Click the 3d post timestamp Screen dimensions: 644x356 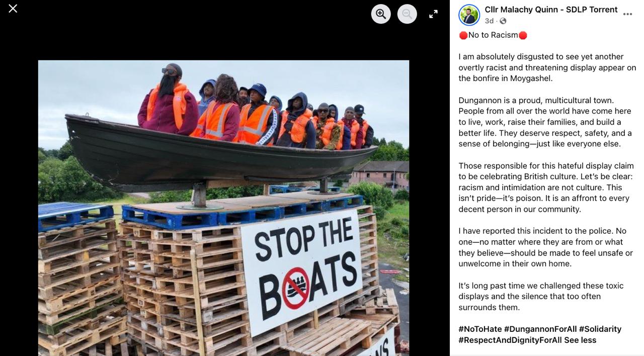point(489,21)
